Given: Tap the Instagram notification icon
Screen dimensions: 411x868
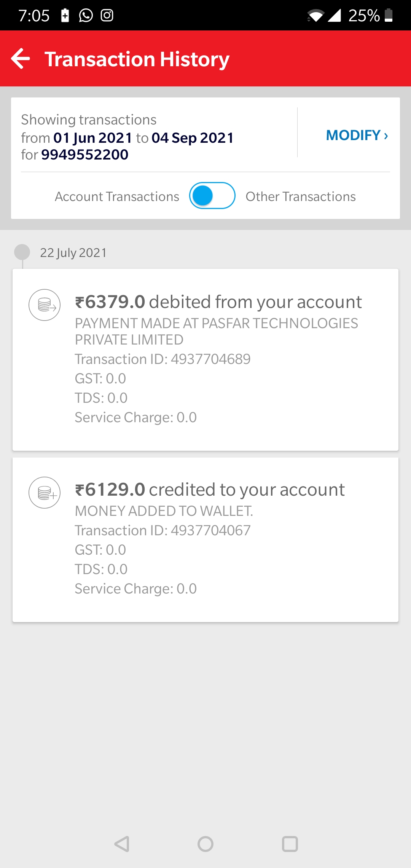Looking at the screenshot, I should pos(107,16).
